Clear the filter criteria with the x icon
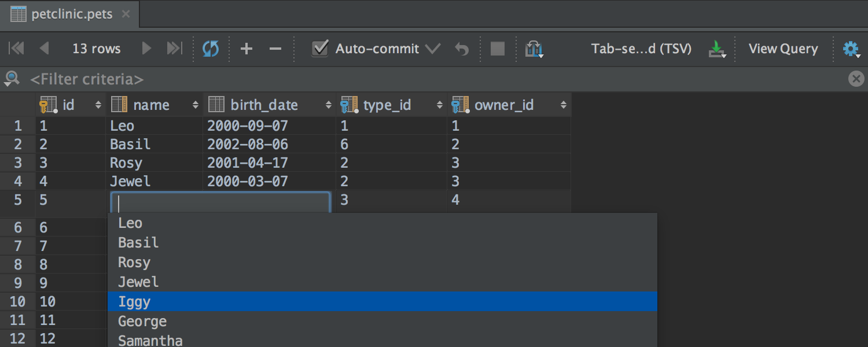The width and height of the screenshot is (868, 347). click(856, 79)
